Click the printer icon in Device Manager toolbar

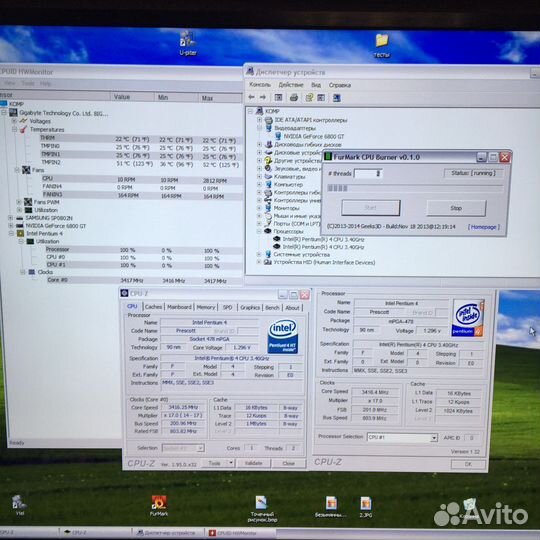293,98
